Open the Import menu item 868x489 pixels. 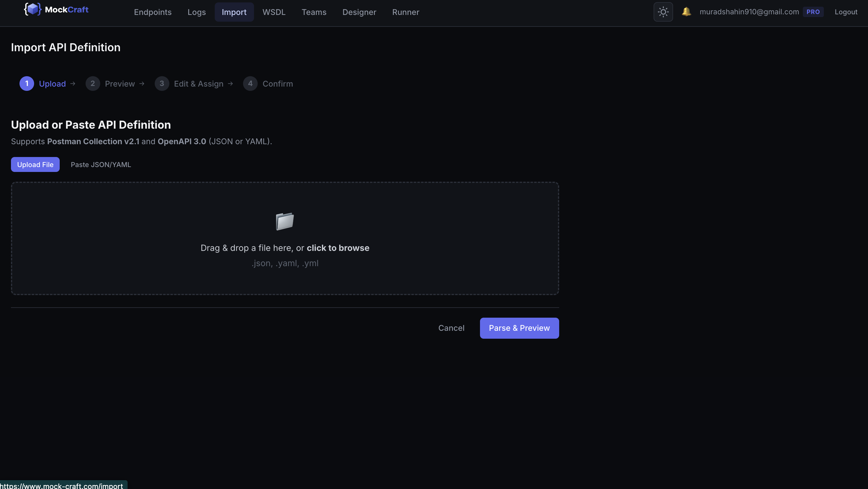click(234, 12)
